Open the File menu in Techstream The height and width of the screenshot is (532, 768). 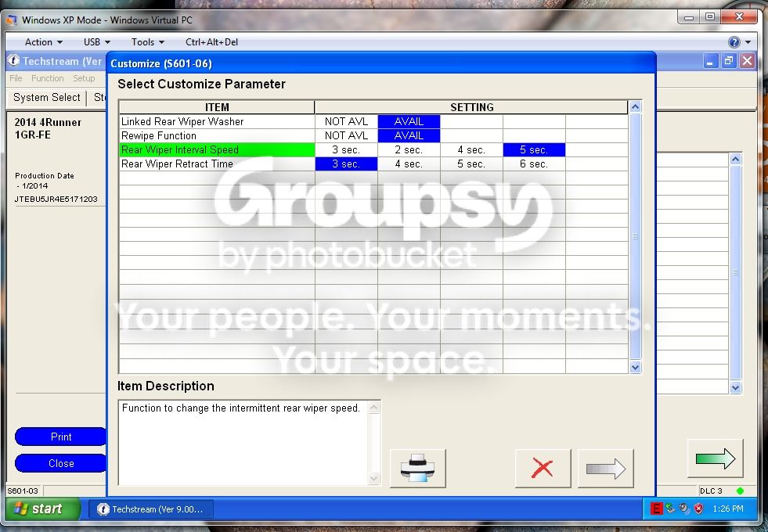(16, 78)
